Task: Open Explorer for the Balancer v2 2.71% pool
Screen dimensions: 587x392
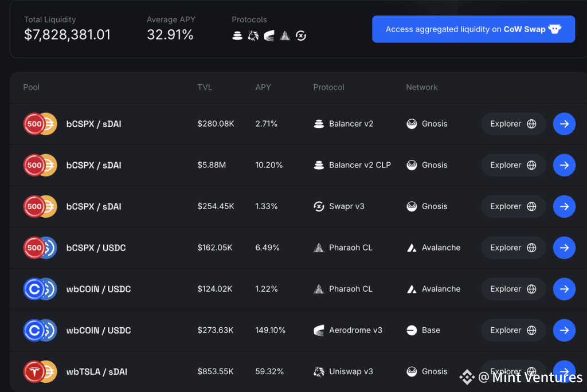Action: pyautogui.click(x=513, y=124)
